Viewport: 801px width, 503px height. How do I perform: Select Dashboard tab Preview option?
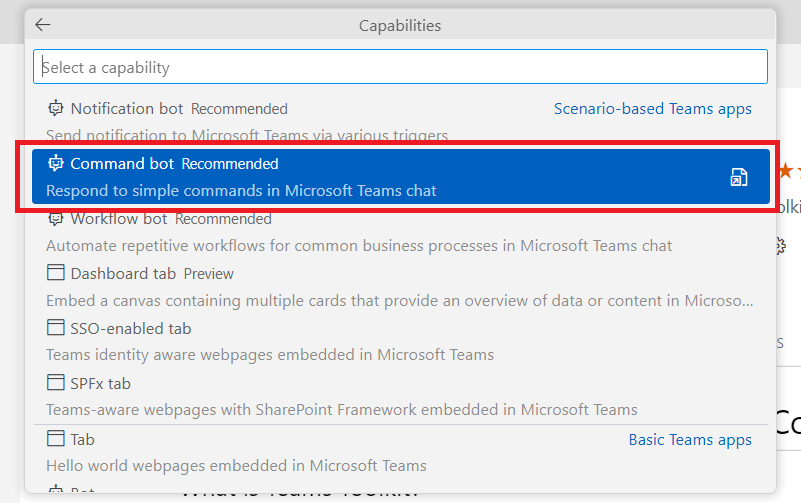[x=300, y=287]
